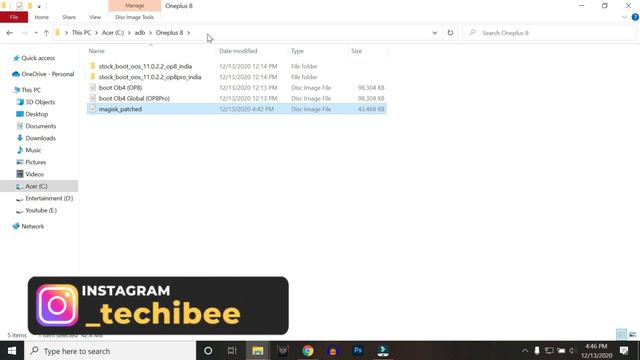Select This PC in navigation pane

(31, 90)
